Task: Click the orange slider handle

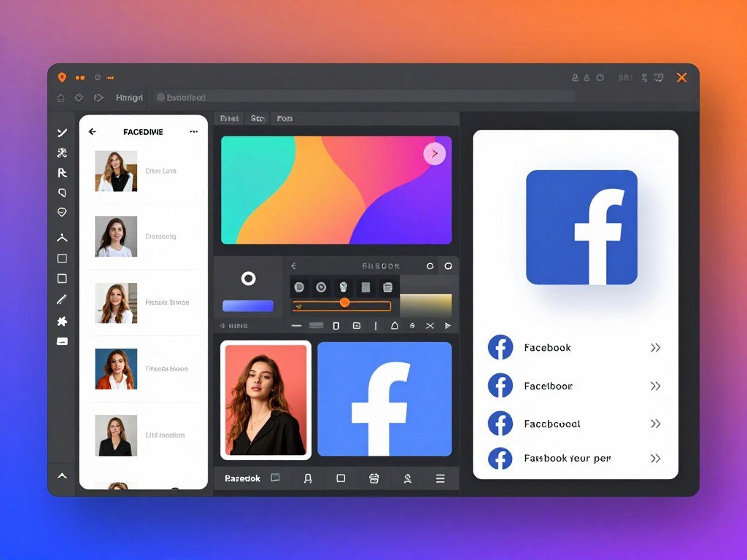Action: 344,302
